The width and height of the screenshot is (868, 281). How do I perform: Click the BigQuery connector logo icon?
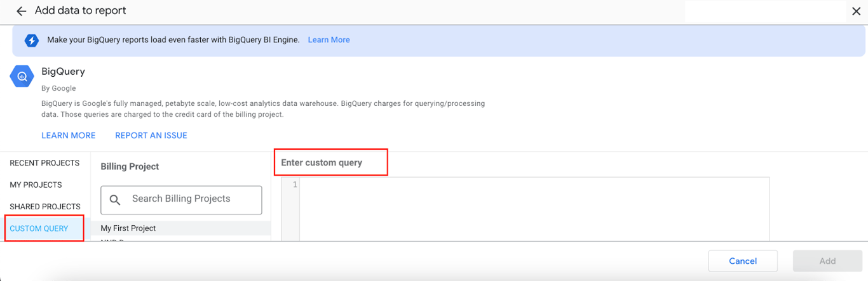(x=22, y=77)
